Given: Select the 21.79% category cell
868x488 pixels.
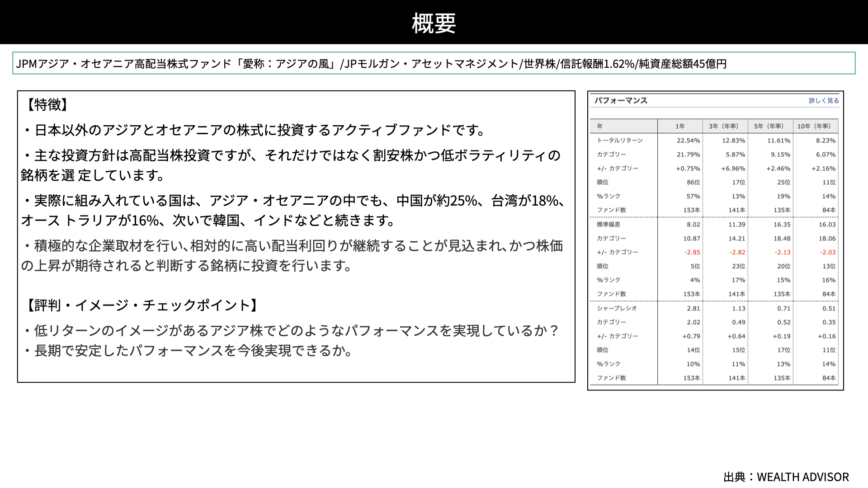Looking at the screenshot, I should (x=688, y=155).
